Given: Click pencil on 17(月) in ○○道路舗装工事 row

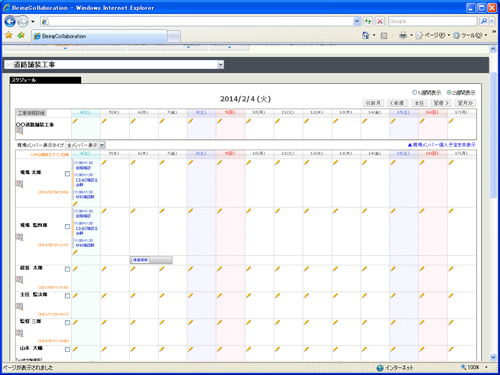Looking at the screenshot, I should 451,121.
